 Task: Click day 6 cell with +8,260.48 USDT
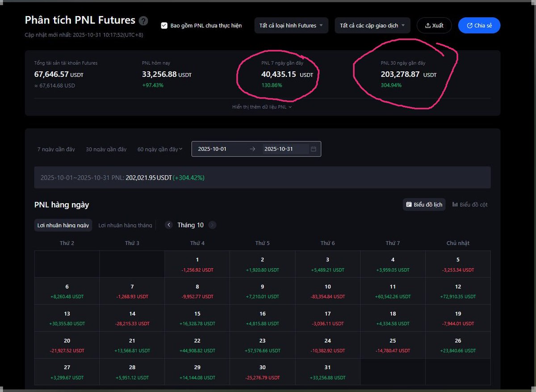click(67, 291)
